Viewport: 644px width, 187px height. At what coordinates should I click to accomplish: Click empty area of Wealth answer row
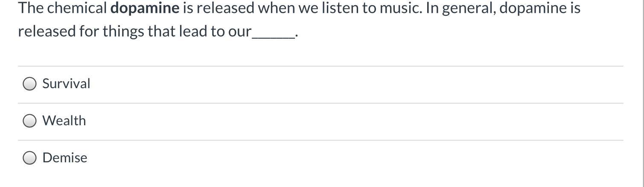click(341, 121)
